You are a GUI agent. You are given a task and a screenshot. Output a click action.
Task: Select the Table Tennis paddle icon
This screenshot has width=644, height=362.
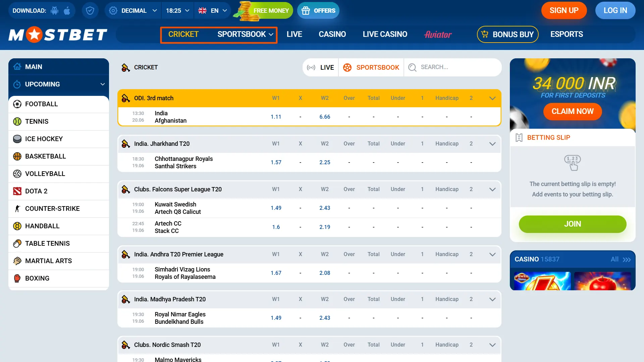point(17,244)
